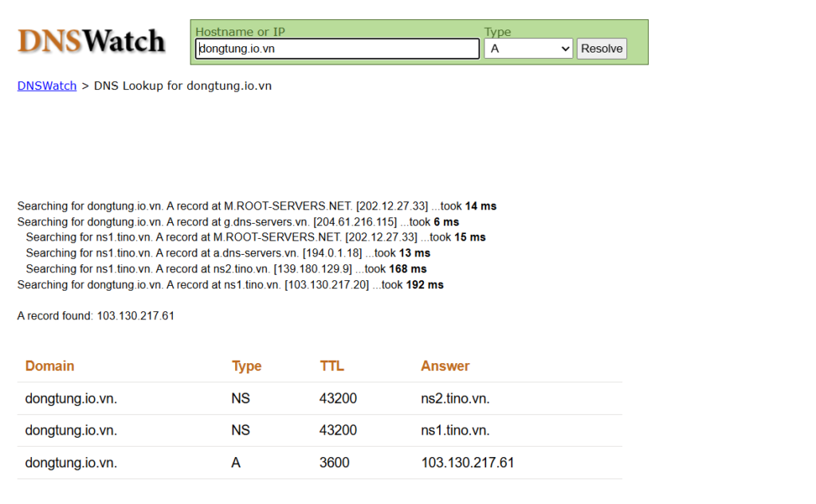The image size is (816, 504).
Task: Click the 'Type' label above the dropdown
Action: coord(497,32)
